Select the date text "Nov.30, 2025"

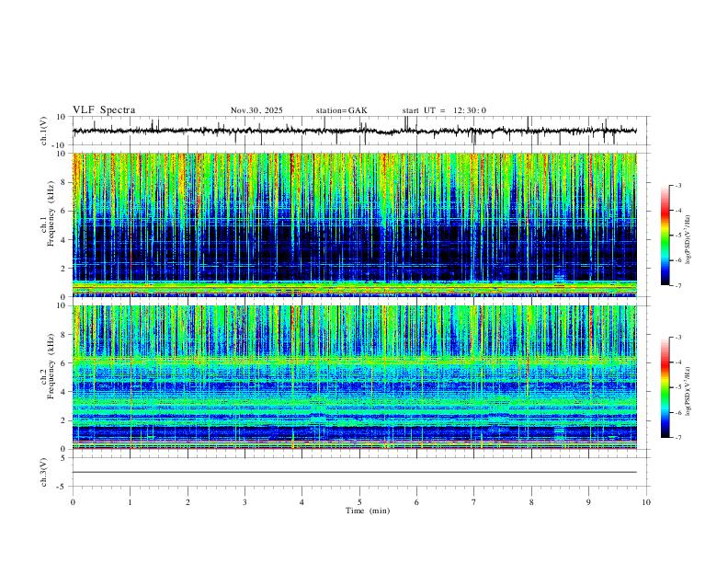[x=256, y=110]
